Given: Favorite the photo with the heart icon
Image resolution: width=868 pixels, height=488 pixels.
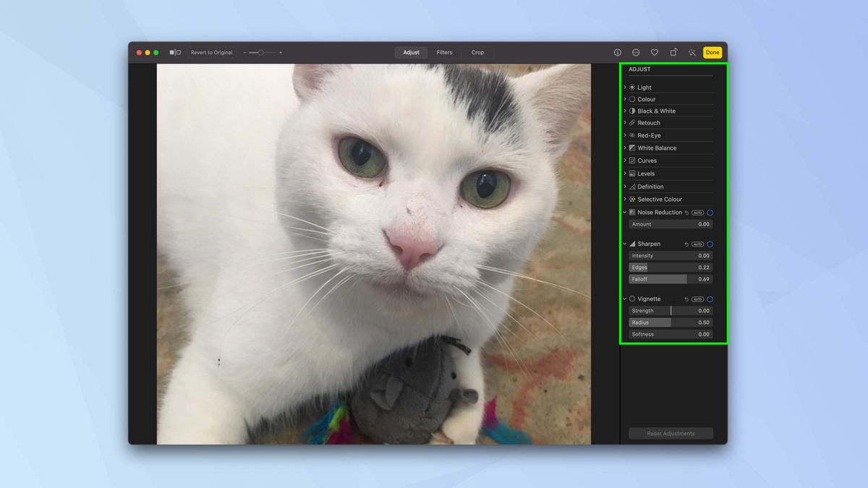Looking at the screenshot, I should pyautogui.click(x=654, y=52).
